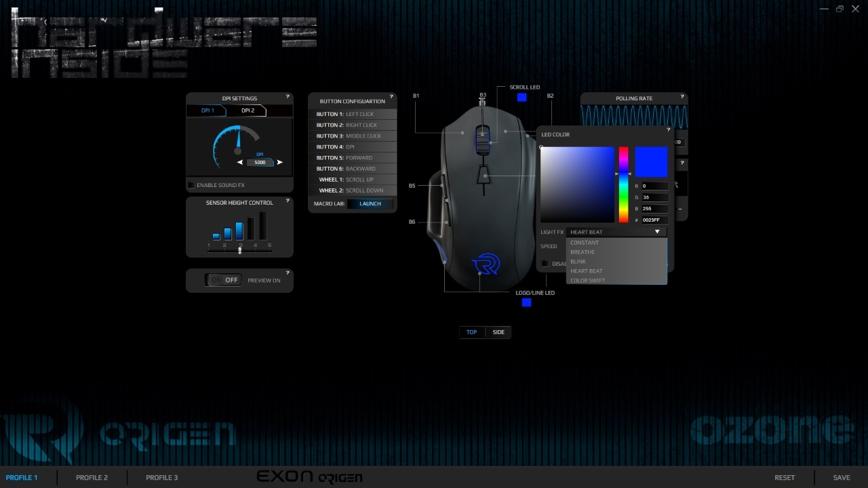This screenshot has width=868, height=488.
Task: Open Button 2 Right Click assignment
Action: 353,125
